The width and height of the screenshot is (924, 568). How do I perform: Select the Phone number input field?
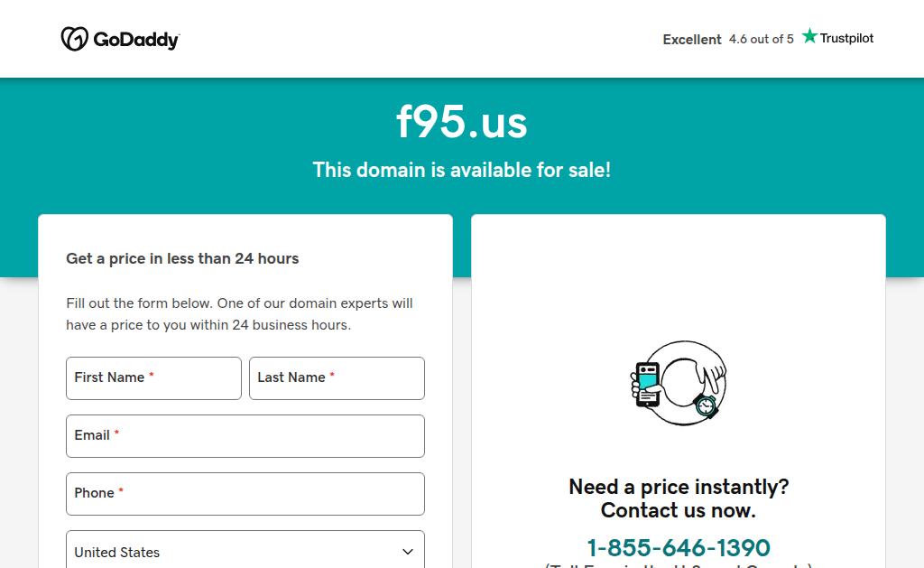tap(245, 494)
